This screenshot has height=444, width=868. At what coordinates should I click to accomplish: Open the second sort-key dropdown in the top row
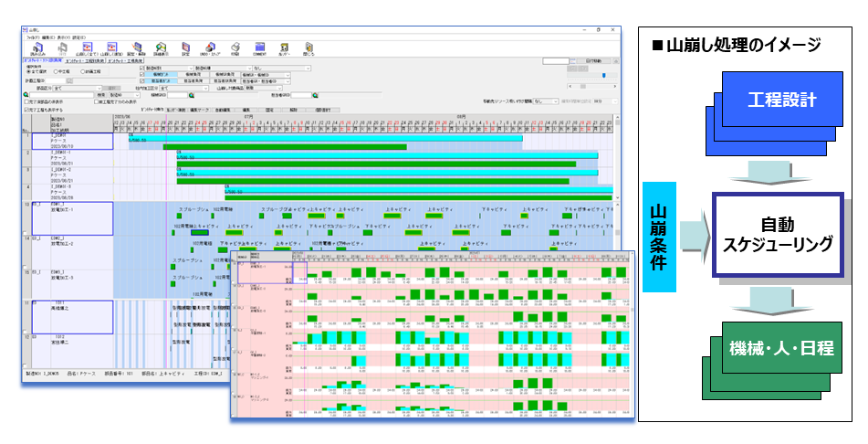point(223,69)
